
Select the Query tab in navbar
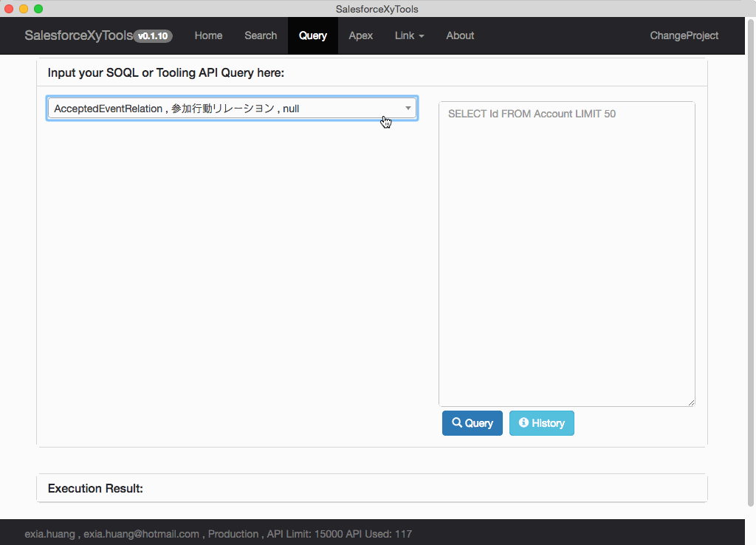313,35
